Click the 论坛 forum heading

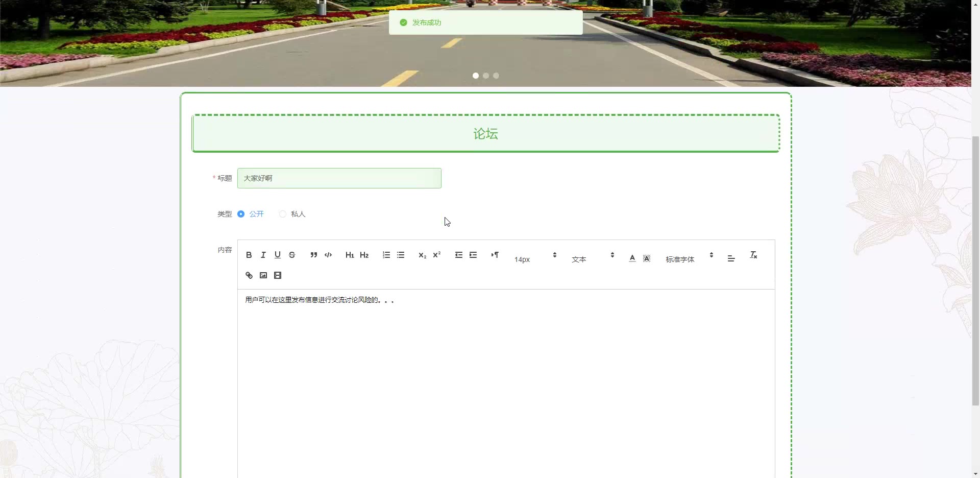[485, 134]
